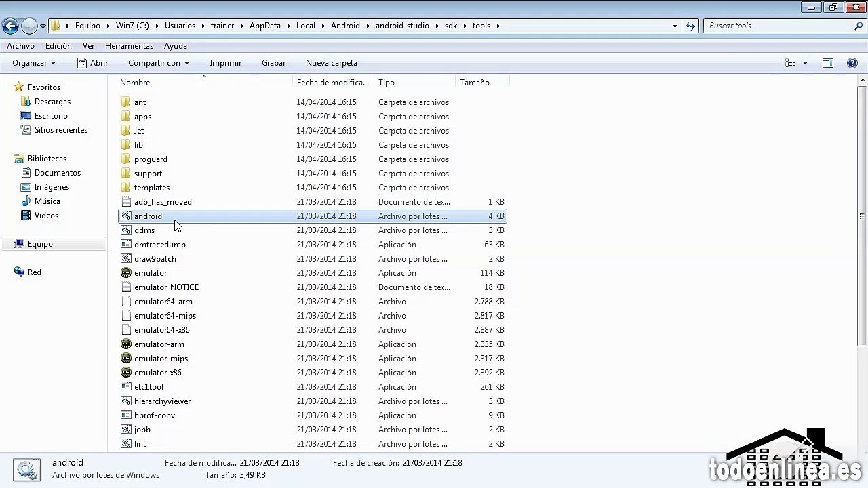Select the emulator64-mips file name

coord(165,316)
